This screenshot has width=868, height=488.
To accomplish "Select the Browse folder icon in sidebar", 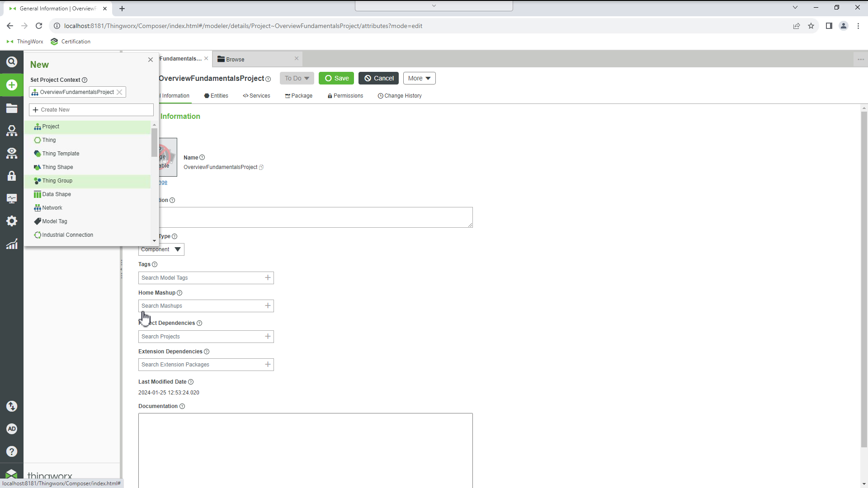I will pyautogui.click(x=11, y=108).
